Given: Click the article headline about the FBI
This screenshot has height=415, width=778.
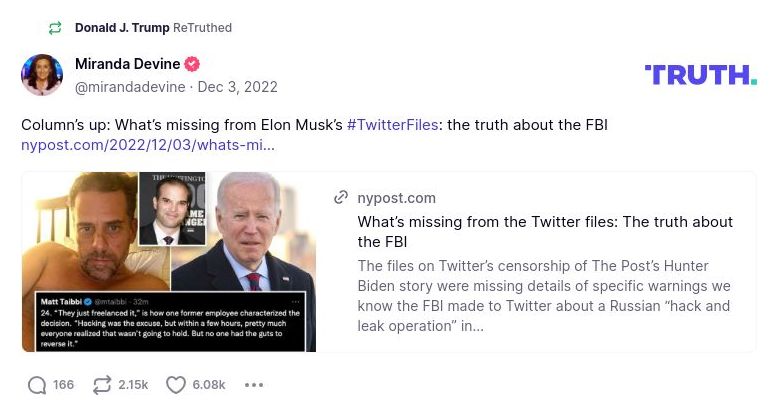Looking at the screenshot, I should click(x=545, y=231).
